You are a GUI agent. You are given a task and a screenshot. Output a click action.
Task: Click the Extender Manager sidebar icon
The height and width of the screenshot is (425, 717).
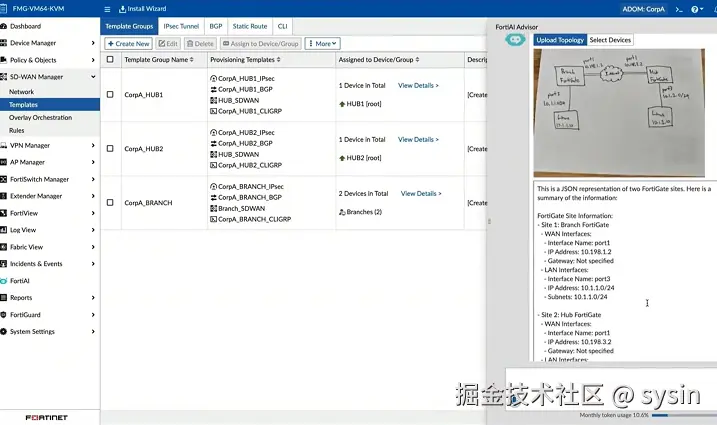tap(4, 196)
